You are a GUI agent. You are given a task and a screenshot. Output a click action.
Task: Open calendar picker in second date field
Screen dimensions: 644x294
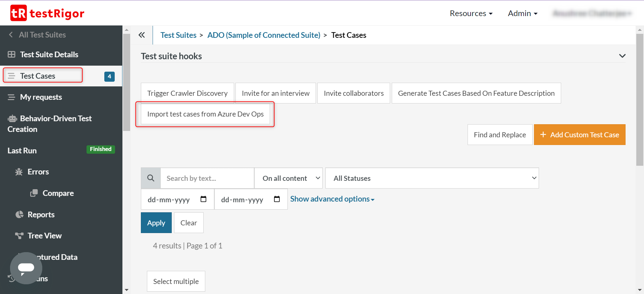pos(277,199)
